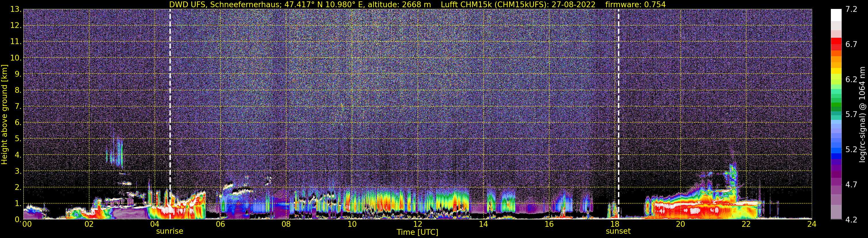
Task: Click the colorbar tick label '4.2'
Action: click(851, 220)
